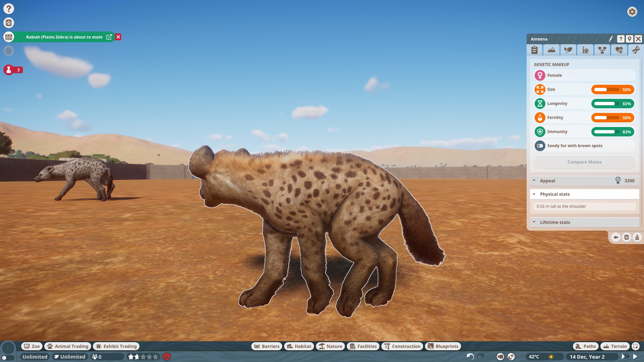Toggle the sandy fur colour morph icon
The width and height of the screenshot is (644, 362).
[540, 146]
